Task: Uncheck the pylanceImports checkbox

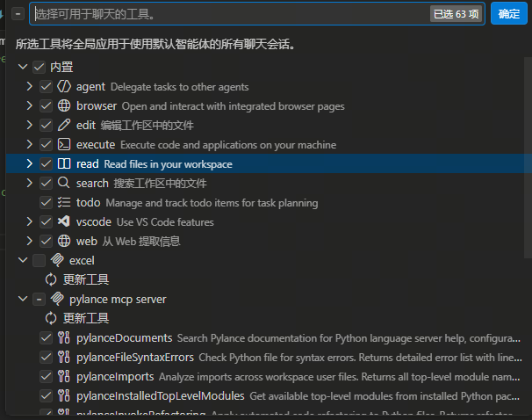Action: [46, 377]
